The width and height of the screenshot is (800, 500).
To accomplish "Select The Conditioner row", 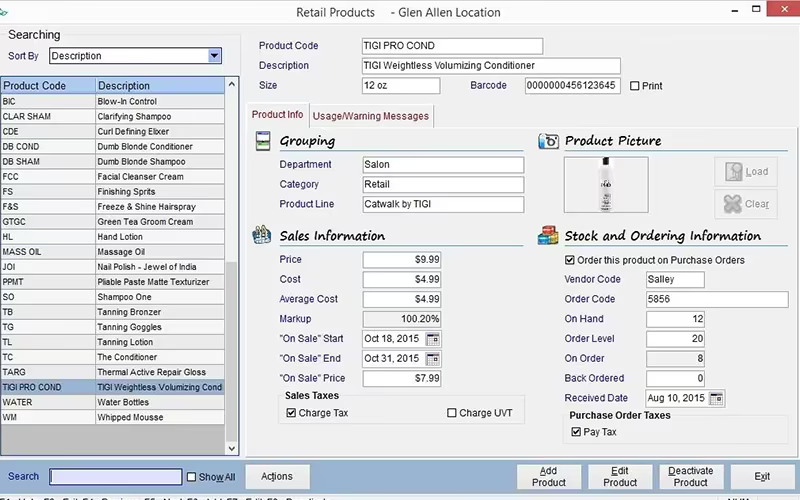I will point(112,357).
